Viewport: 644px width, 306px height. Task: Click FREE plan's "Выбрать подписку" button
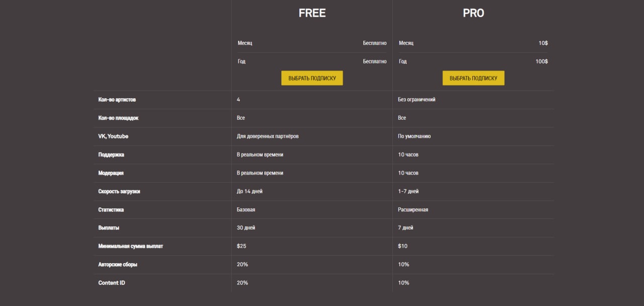312,78
